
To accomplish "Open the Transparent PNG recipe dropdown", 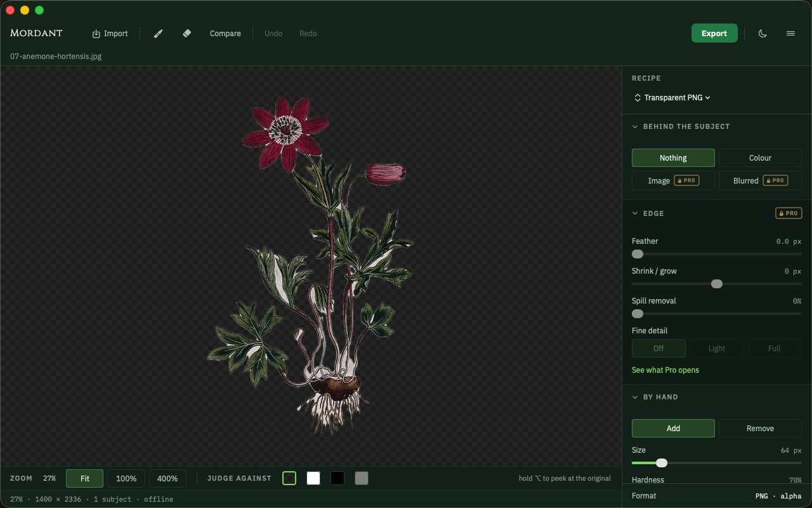I will 672,98.
